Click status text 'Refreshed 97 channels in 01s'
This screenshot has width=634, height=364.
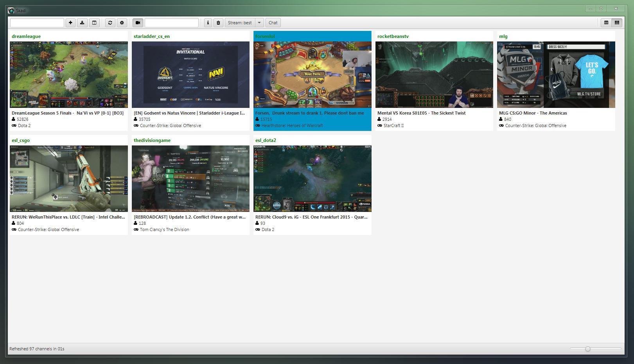[37, 349]
